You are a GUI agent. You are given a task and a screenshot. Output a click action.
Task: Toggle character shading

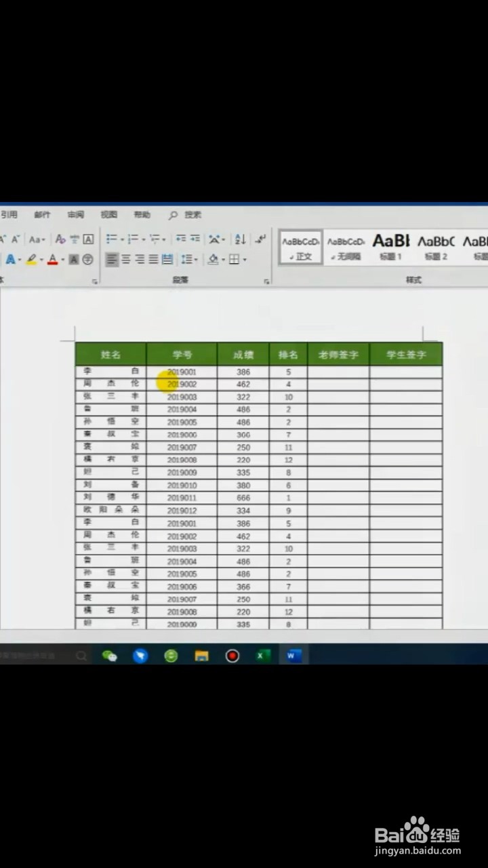(74, 259)
